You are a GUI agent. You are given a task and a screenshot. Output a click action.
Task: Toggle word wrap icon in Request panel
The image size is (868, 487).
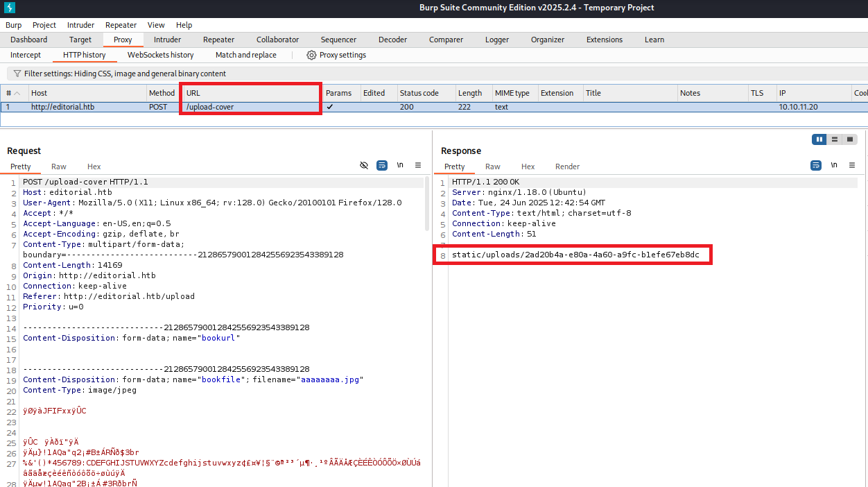[382, 165]
